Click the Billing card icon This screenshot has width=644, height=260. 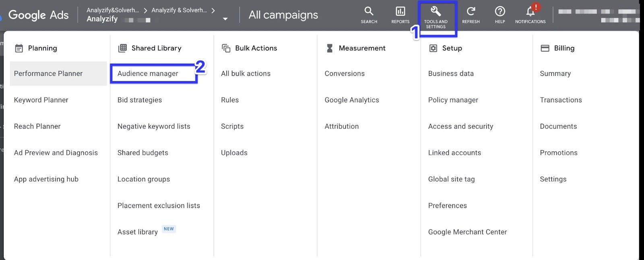pyautogui.click(x=545, y=48)
